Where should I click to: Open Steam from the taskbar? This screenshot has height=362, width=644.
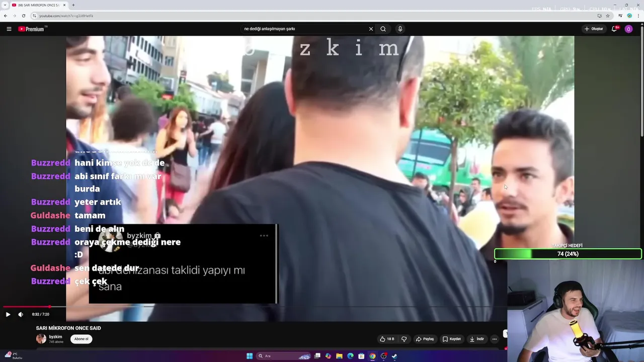(x=394, y=356)
